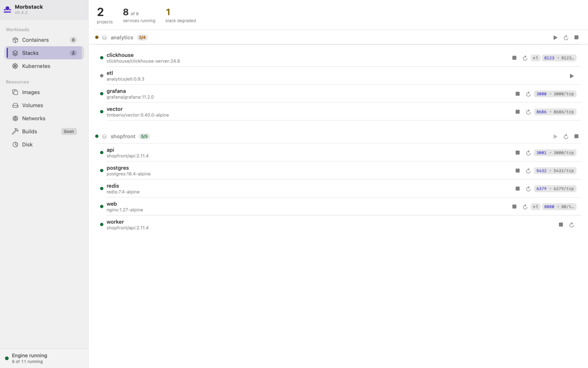Select the etl service name
Viewport: 588px width, 368px height.
click(110, 73)
